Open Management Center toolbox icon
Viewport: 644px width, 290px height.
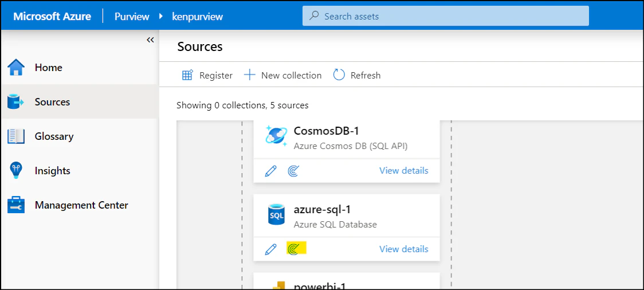pos(16,205)
